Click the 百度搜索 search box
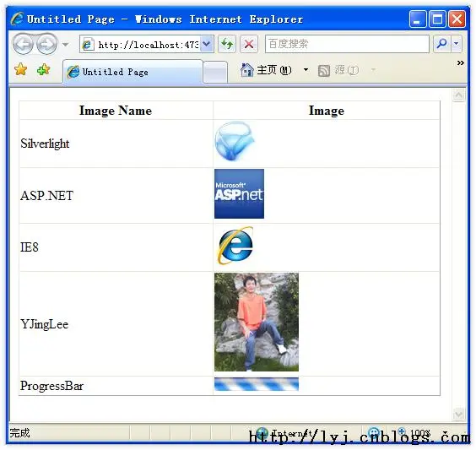This screenshot has width=476, height=450. (347, 45)
